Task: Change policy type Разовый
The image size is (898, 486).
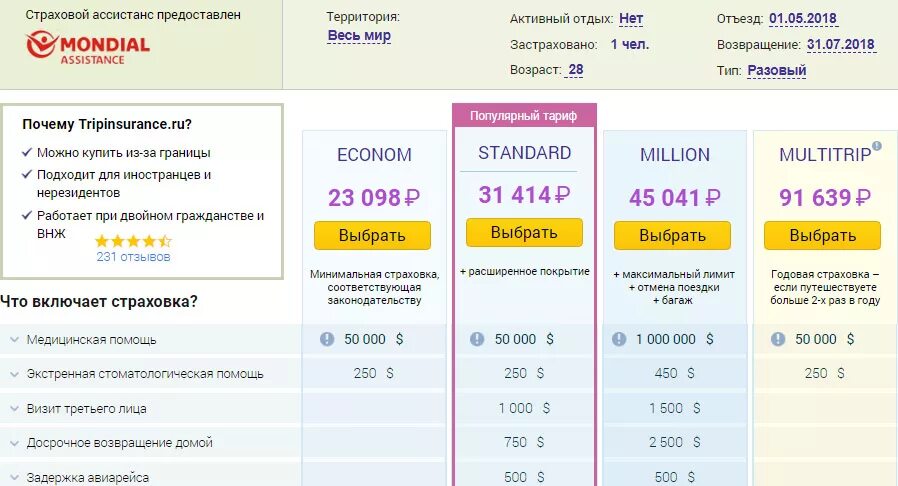Action: click(x=777, y=70)
